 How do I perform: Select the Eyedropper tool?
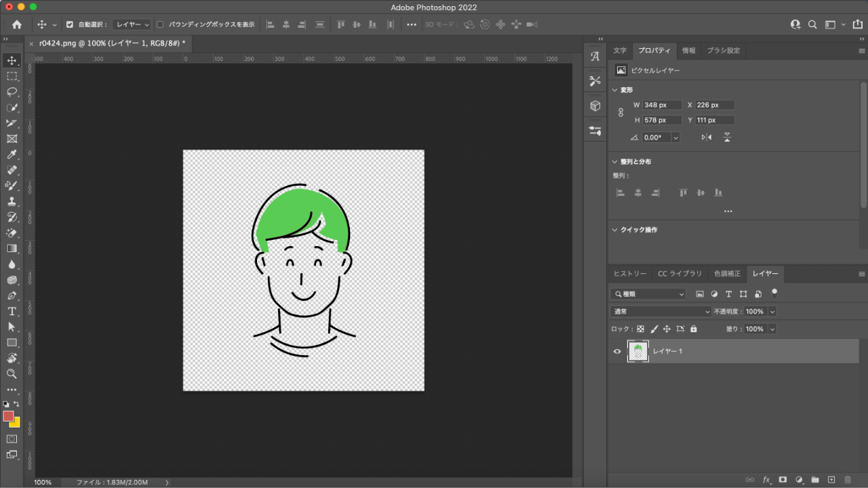[x=12, y=155]
